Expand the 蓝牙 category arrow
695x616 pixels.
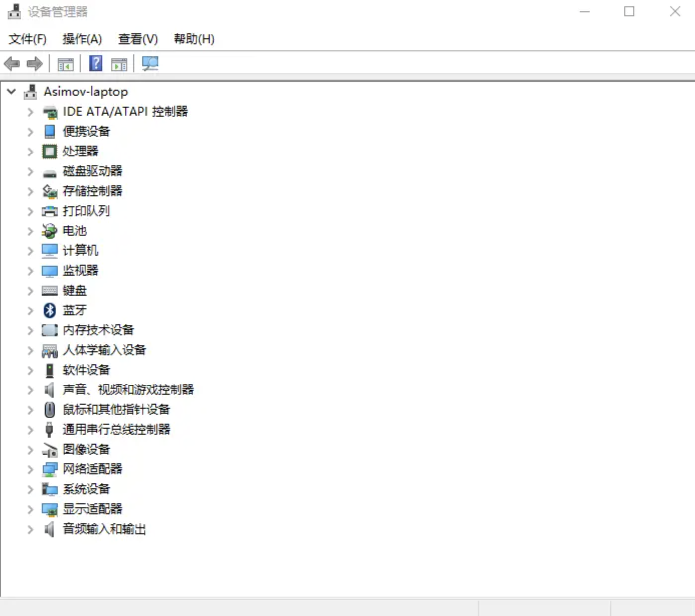(x=30, y=310)
